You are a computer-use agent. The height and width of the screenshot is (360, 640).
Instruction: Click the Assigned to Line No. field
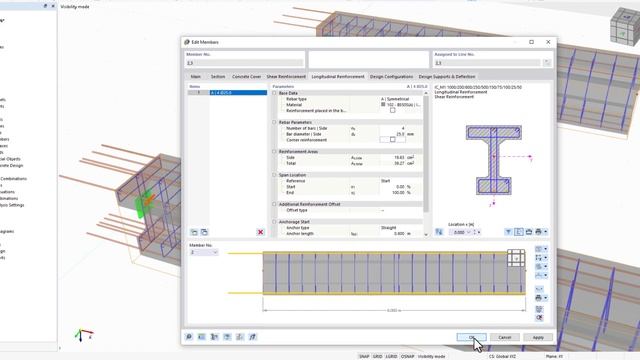(x=487, y=63)
